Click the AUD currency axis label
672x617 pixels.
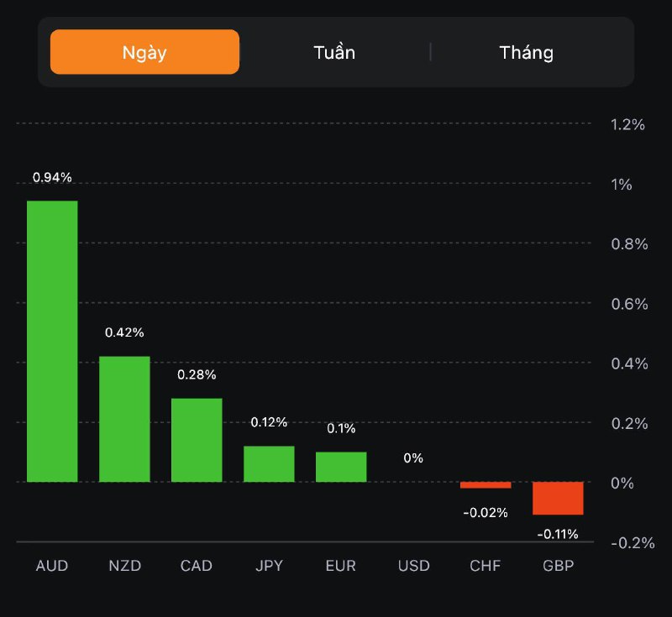pos(52,566)
